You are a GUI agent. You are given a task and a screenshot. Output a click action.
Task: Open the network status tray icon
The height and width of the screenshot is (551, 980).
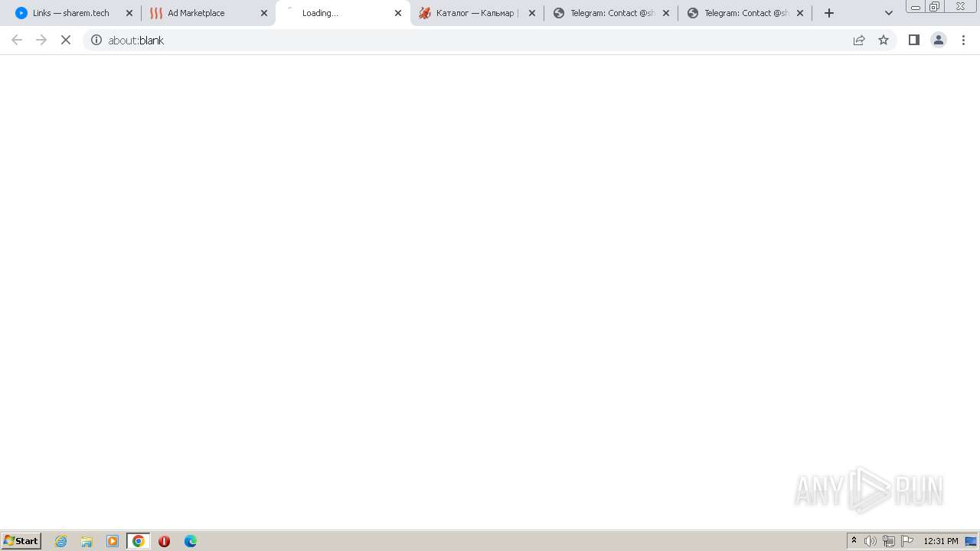pos(889,541)
